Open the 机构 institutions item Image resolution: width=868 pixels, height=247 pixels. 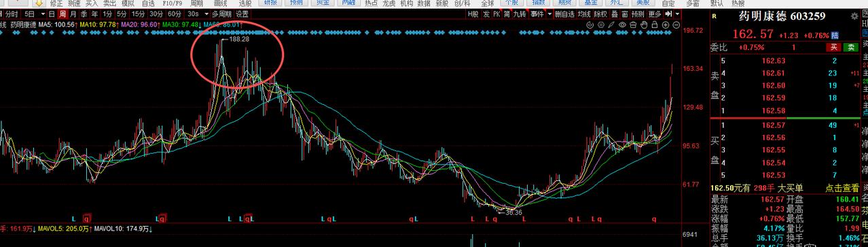point(406,3)
